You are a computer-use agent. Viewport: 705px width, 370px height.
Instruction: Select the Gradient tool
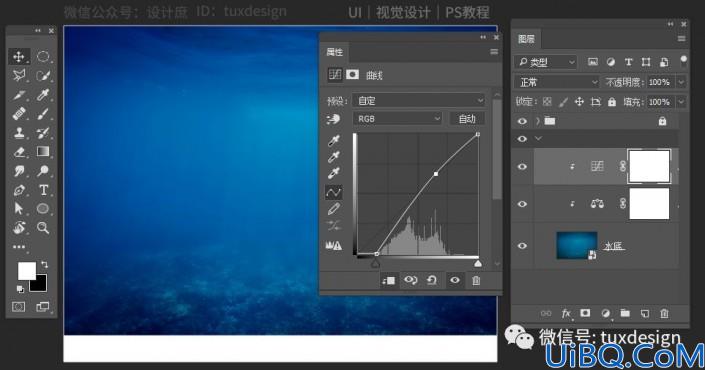43,152
